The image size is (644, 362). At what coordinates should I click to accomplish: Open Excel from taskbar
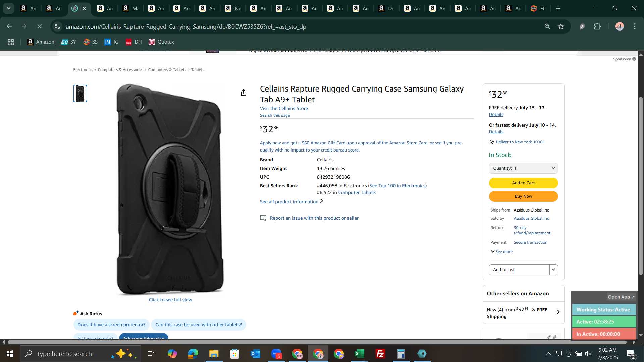point(360,354)
